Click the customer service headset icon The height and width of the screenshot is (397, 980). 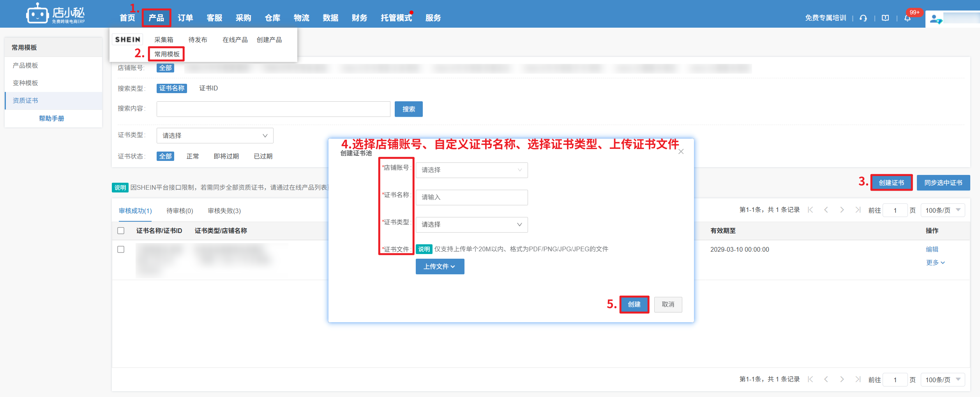863,18
